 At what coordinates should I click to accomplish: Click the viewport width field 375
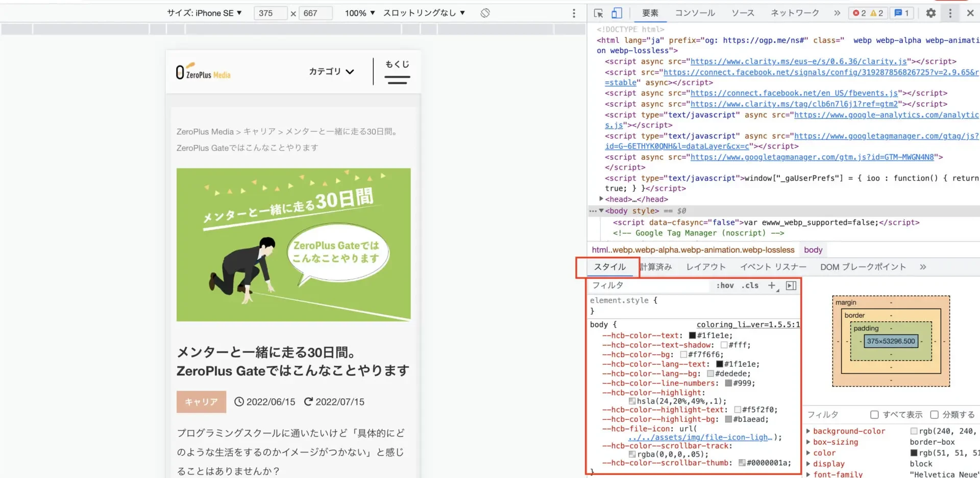tap(271, 13)
